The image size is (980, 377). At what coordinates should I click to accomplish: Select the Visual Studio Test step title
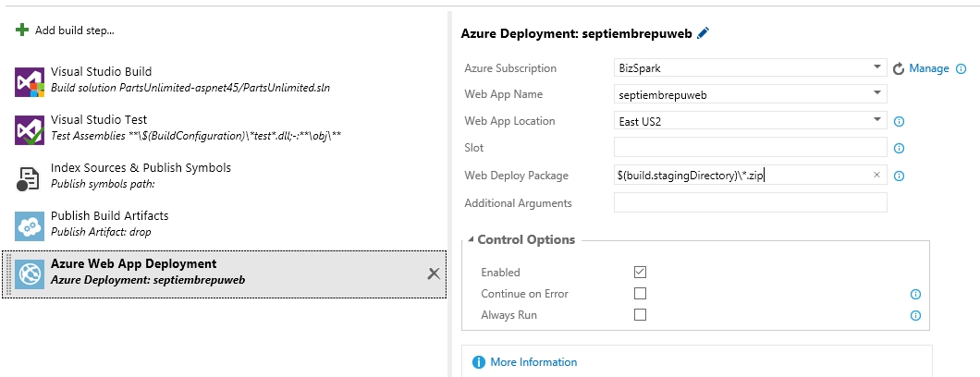pos(99,119)
